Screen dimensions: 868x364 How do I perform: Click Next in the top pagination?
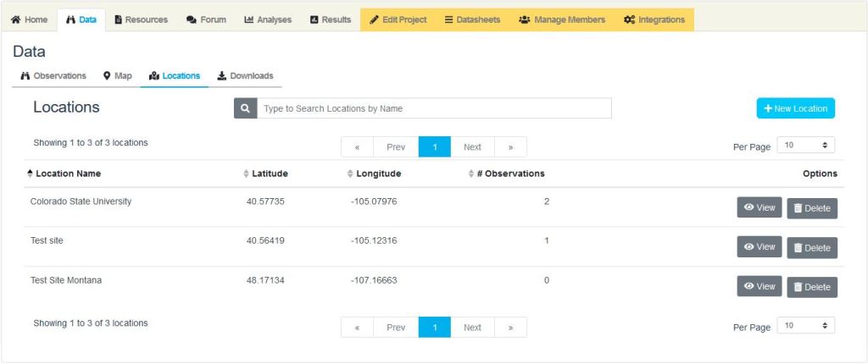[472, 147]
